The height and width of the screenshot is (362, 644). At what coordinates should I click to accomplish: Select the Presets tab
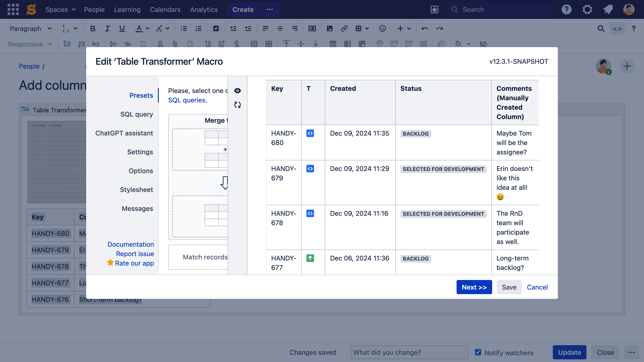(x=141, y=95)
